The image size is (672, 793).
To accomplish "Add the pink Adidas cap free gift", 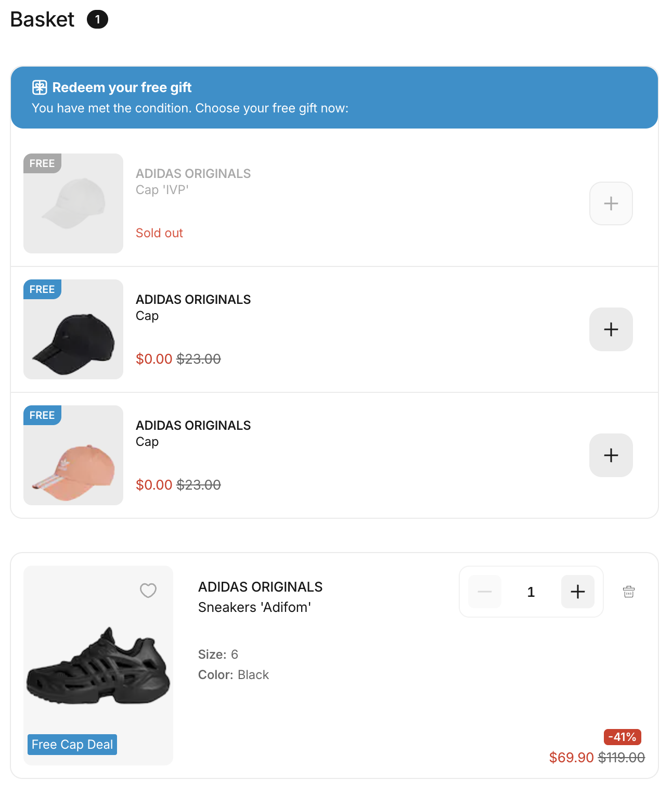I will [x=611, y=455].
